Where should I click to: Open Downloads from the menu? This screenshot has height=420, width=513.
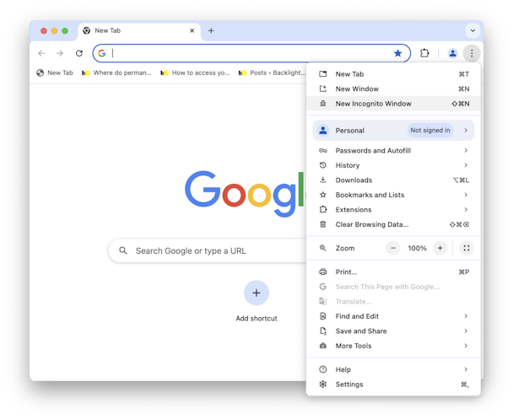click(x=393, y=180)
